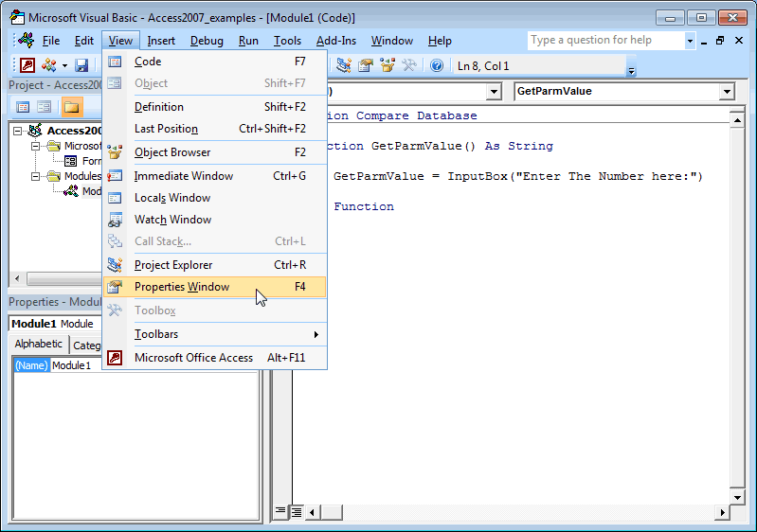757x532 pixels.
Task: Click the Insert Module toolbar icon
Action: pyautogui.click(x=49, y=65)
